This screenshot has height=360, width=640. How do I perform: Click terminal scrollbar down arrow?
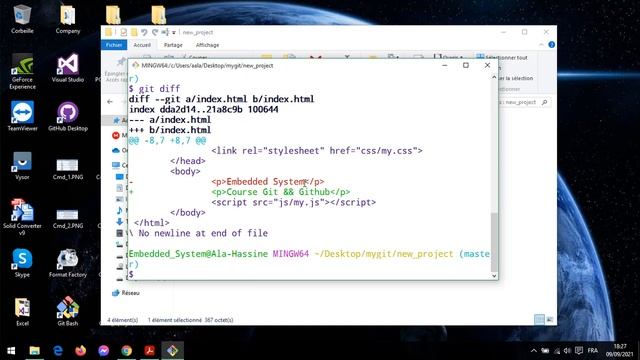[x=494, y=276]
